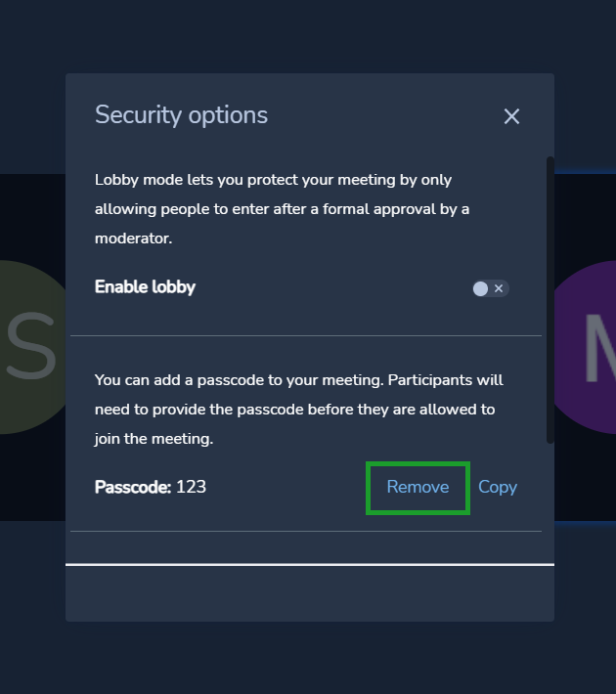
Task: Click the divider below Enable lobby
Action: [306, 335]
